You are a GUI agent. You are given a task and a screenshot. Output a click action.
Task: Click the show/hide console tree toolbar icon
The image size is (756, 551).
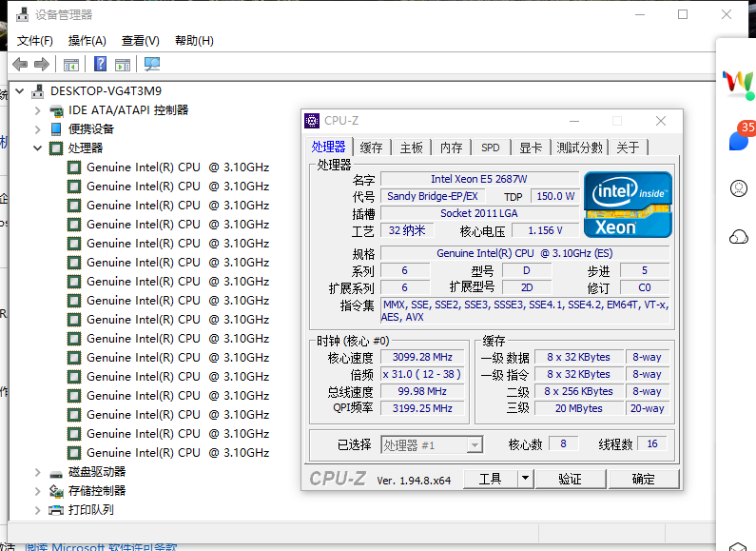click(71, 64)
